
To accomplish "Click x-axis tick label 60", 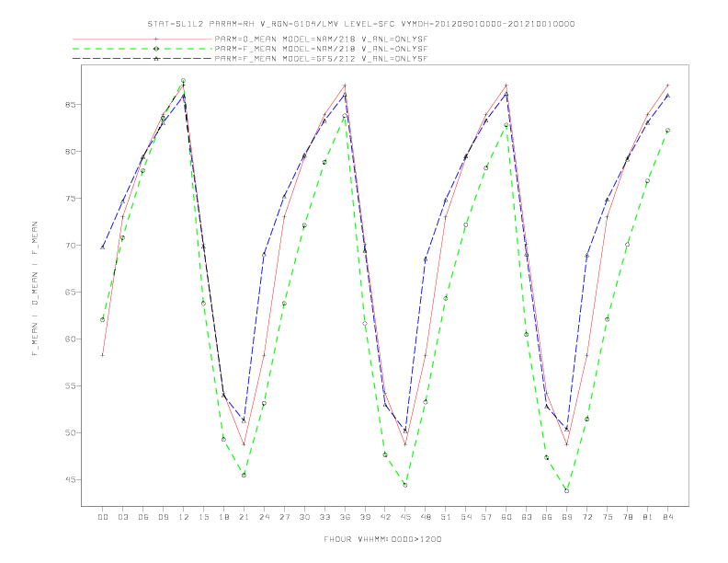I will (x=506, y=517).
